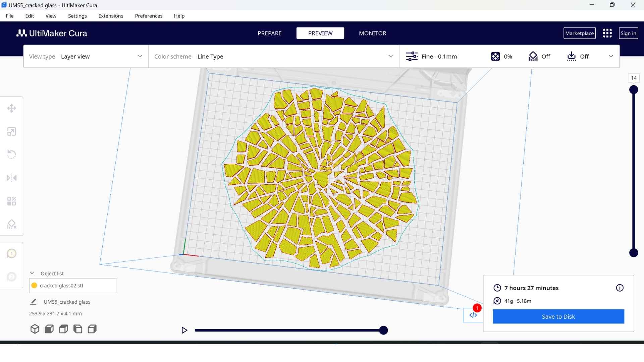Click the 253.9 x 231.7 x 4.1 mm dimensions
The height and width of the screenshot is (362, 644).
[x=55, y=313]
